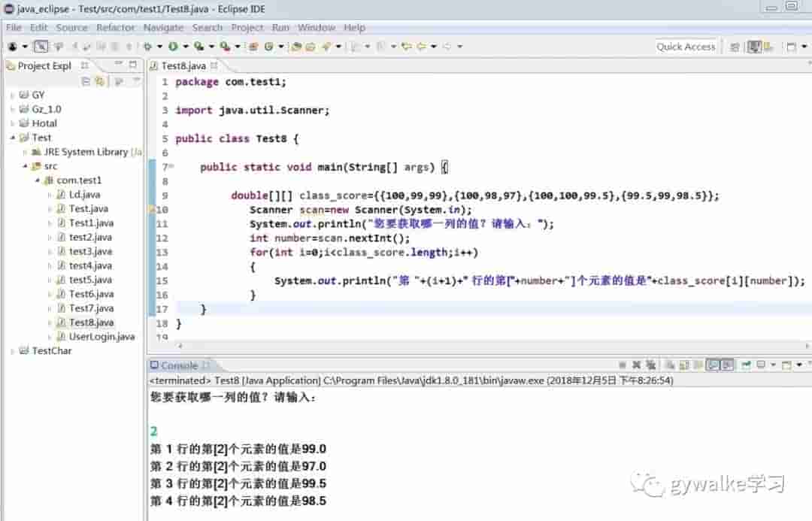Open the Project Explorer view menu arrow
This screenshot has width=812, height=521.
137,80
